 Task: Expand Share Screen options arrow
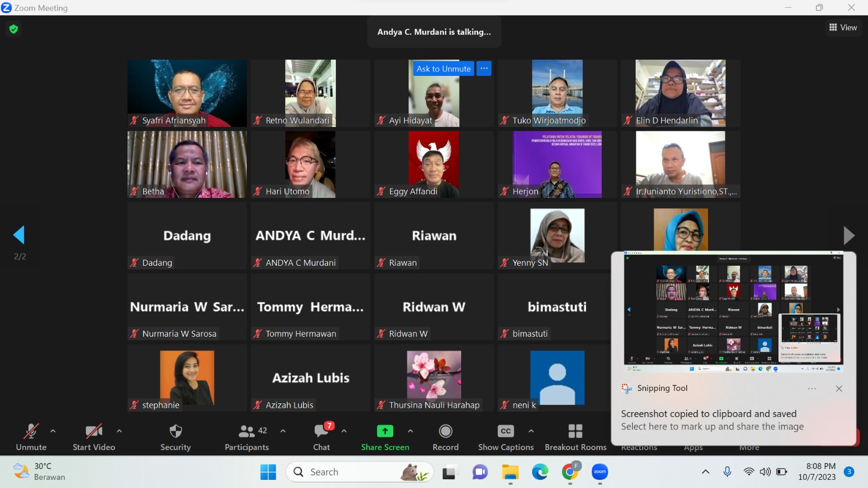click(411, 431)
